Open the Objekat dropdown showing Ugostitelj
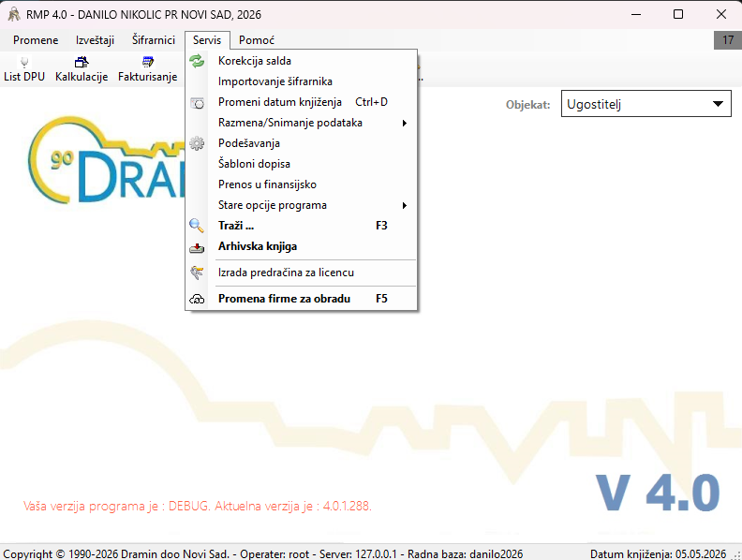 tap(646, 104)
